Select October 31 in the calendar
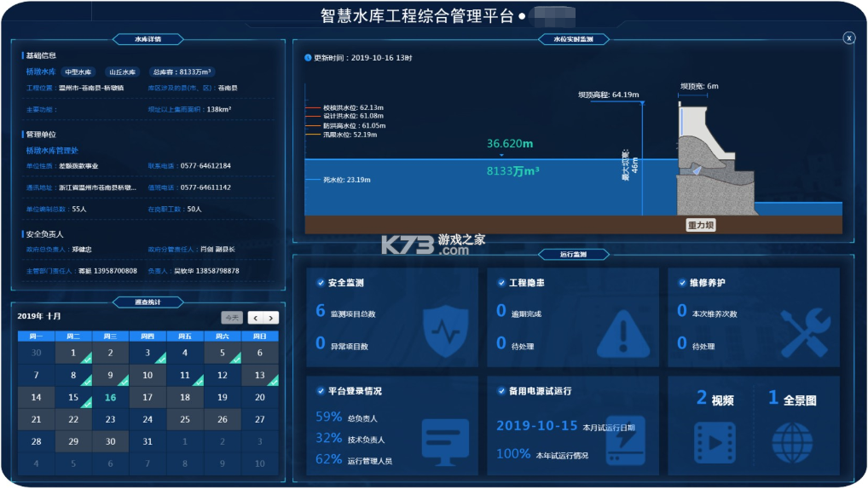 click(x=148, y=441)
